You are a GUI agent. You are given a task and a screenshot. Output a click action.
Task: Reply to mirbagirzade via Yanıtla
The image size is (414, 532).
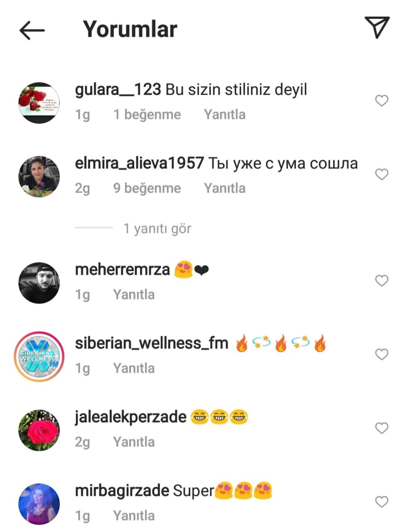pos(134,516)
